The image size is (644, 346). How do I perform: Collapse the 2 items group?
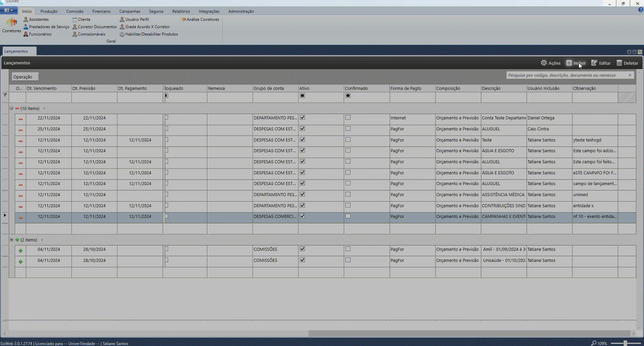(11, 240)
